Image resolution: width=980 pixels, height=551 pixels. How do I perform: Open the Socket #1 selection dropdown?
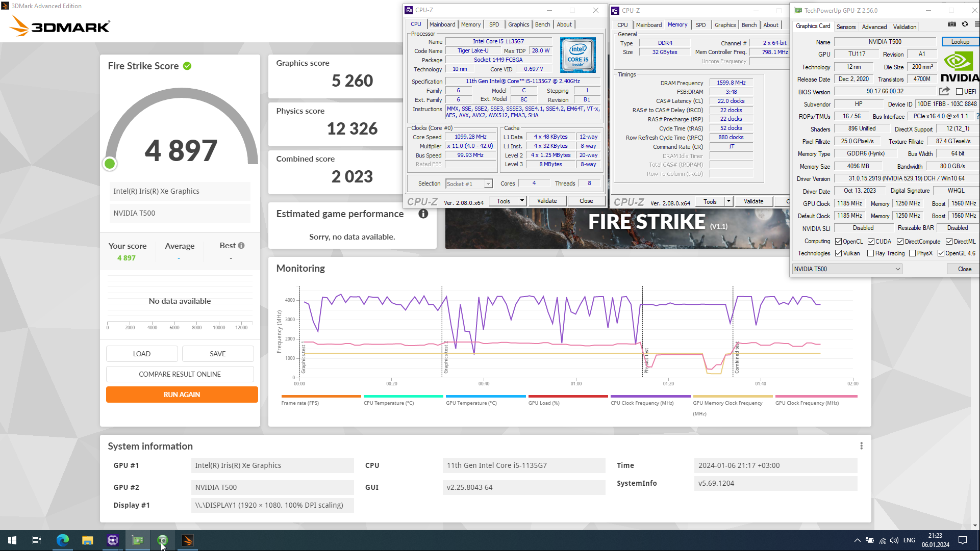(469, 184)
